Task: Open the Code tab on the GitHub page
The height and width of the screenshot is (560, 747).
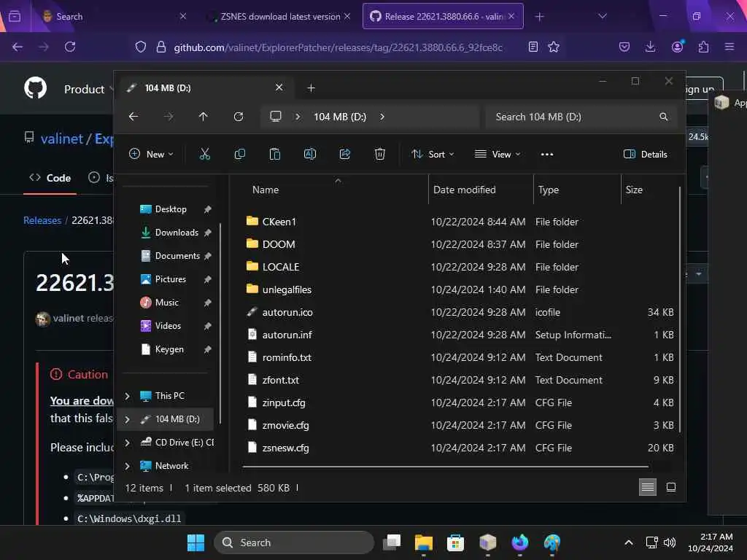Action: coord(50,178)
